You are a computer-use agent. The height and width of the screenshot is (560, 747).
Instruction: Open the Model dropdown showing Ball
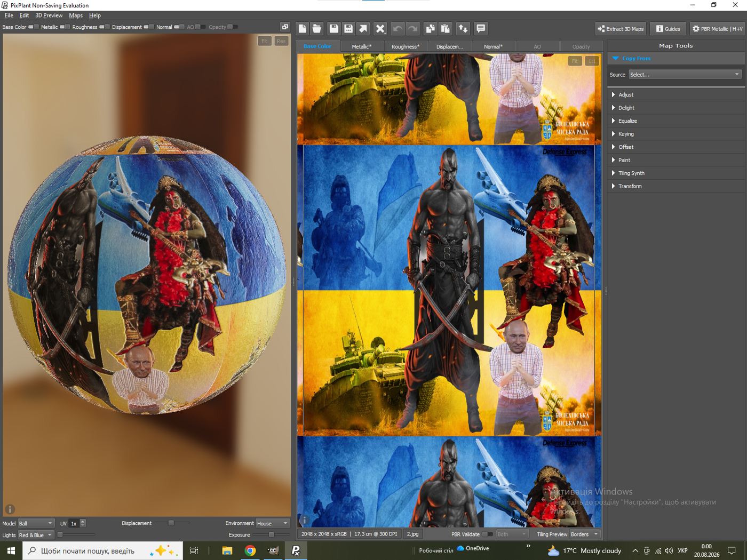pos(36,524)
